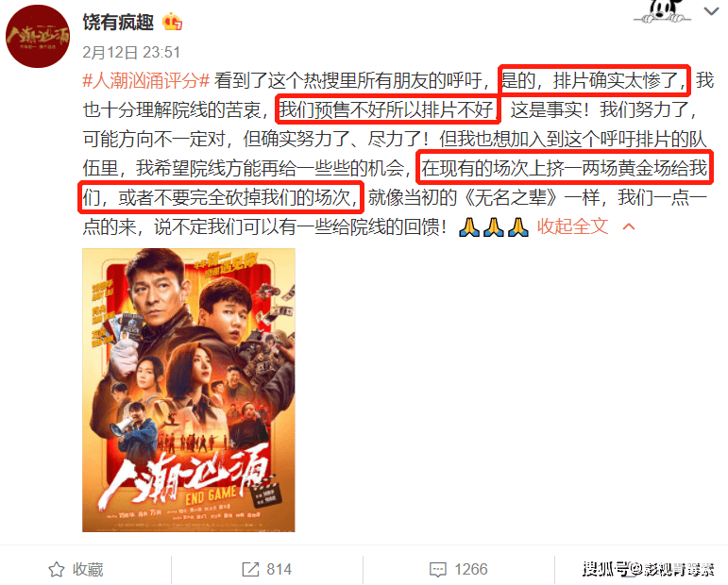728x585 pixels.
Task: Click the star favorite icon
Action: 57,569
